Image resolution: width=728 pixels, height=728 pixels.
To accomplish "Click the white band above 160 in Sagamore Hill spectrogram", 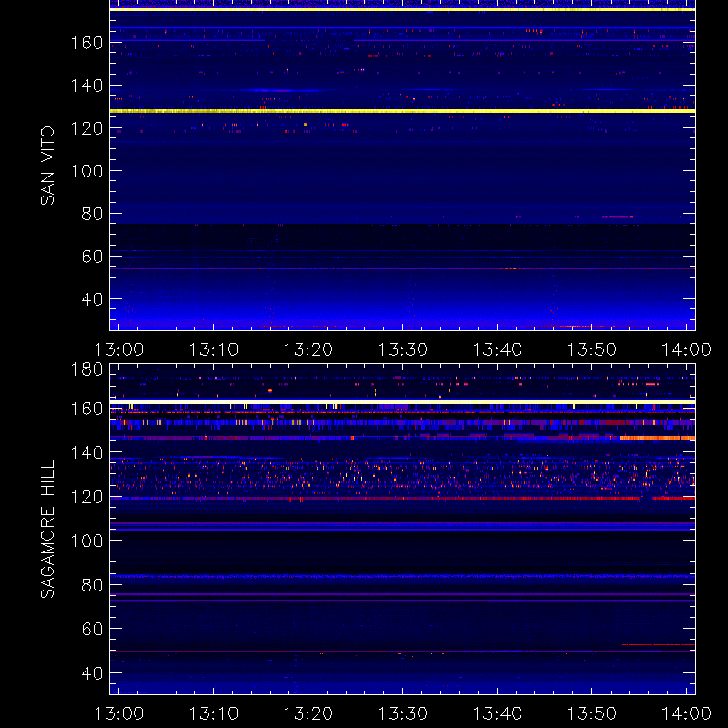I will 402,400.
